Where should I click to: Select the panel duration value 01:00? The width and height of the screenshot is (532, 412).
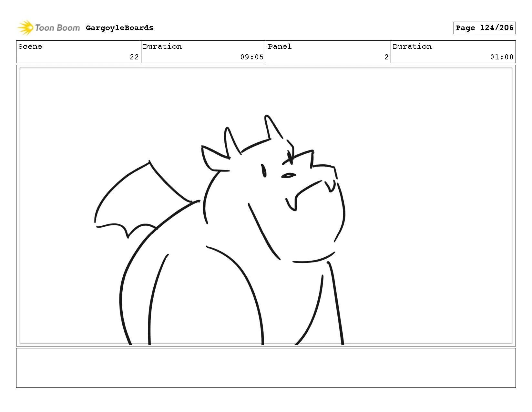[x=502, y=57]
